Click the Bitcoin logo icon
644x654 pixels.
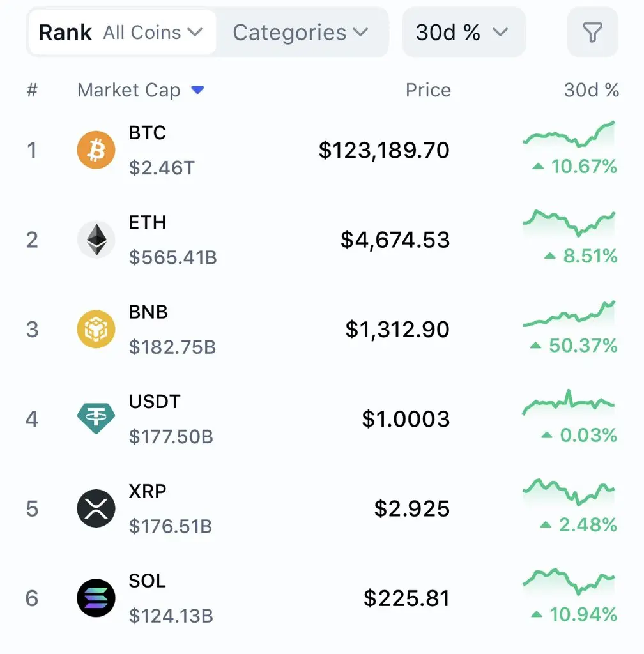96,150
